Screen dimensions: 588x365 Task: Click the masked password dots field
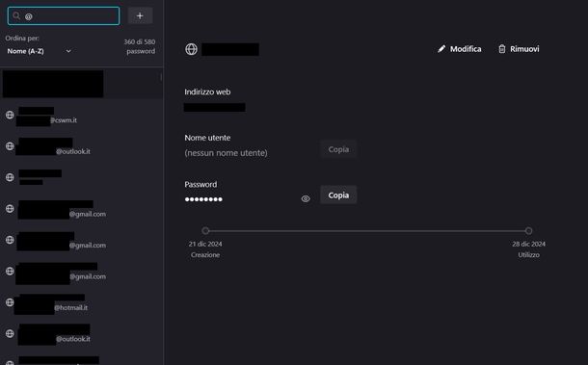pos(203,199)
